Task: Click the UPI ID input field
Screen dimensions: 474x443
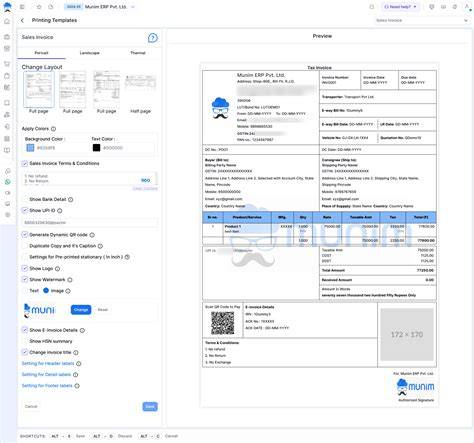Action: pyautogui.click(x=90, y=222)
